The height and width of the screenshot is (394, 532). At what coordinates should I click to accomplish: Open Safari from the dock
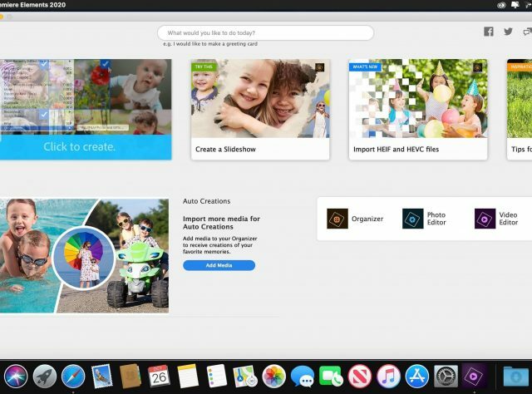pos(73,376)
